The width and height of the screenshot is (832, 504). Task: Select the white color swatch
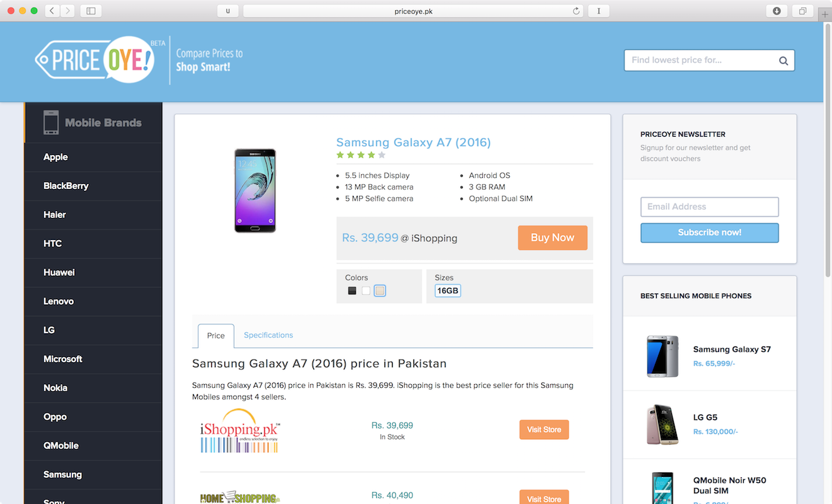click(x=366, y=290)
